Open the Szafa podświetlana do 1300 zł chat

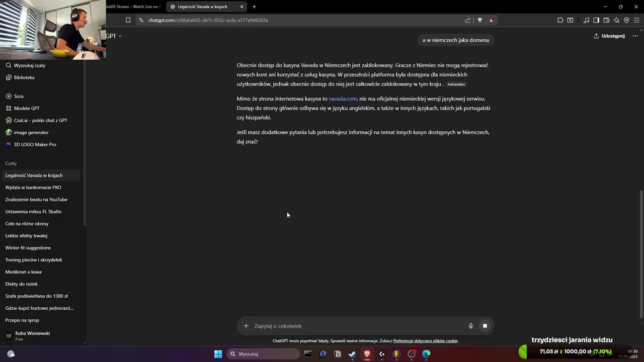coord(40,296)
